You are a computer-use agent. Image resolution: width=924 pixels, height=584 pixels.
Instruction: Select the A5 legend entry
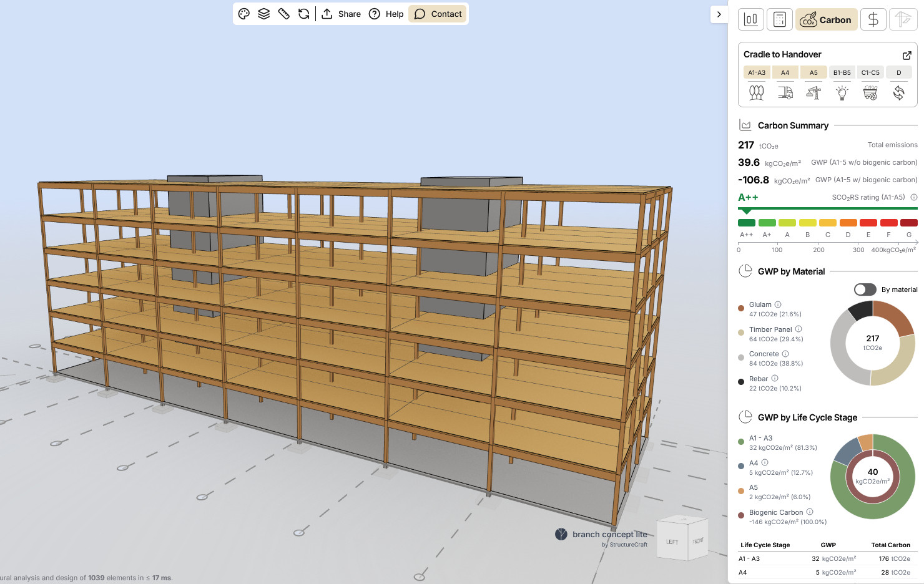coord(775,492)
